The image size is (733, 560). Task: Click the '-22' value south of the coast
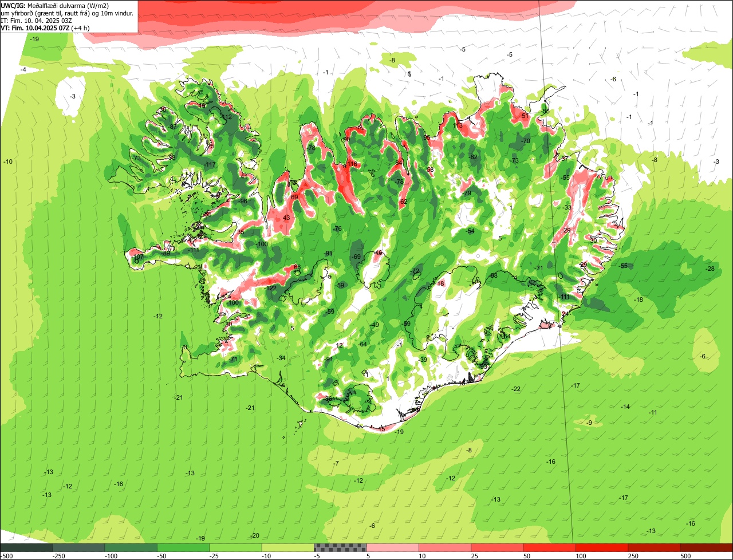click(516, 389)
